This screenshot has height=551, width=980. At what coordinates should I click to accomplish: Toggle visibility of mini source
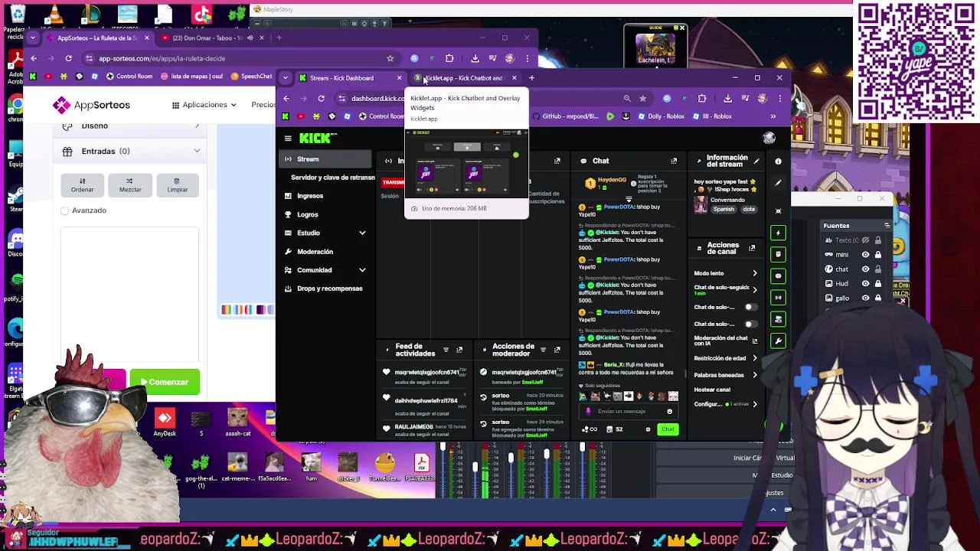(866, 255)
